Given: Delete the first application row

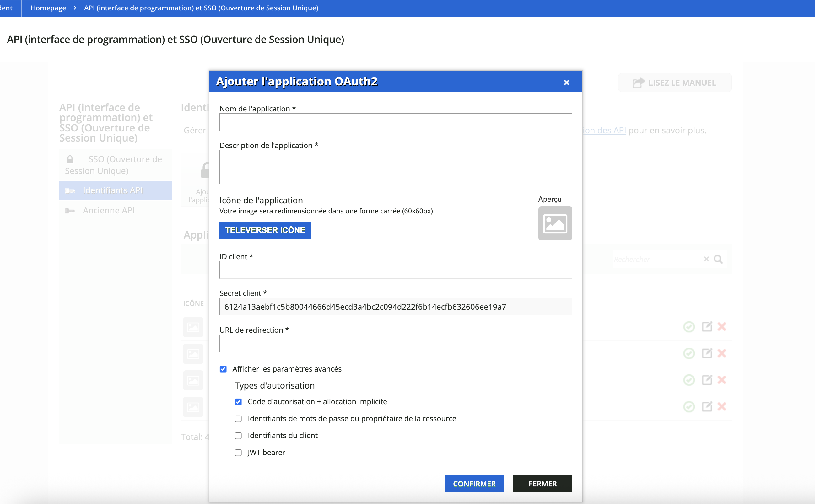Looking at the screenshot, I should (x=722, y=327).
